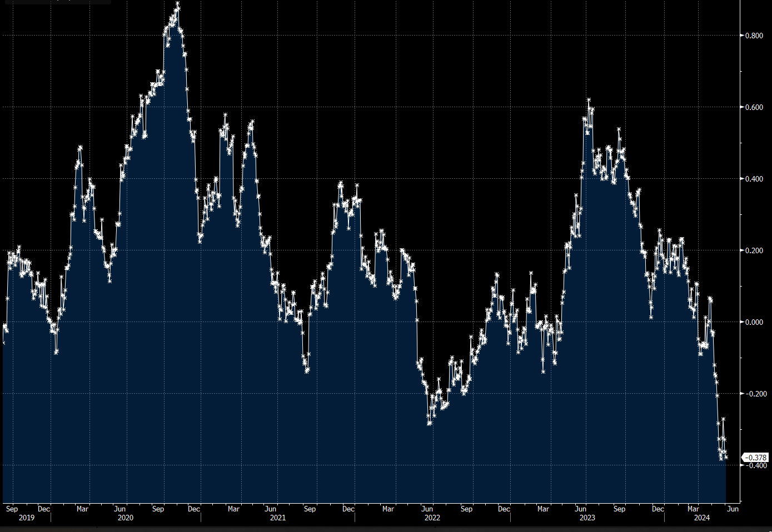This screenshot has height=532, width=772.
Task: Click the 0.600 y-axis value
Action: tap(753, 107)
